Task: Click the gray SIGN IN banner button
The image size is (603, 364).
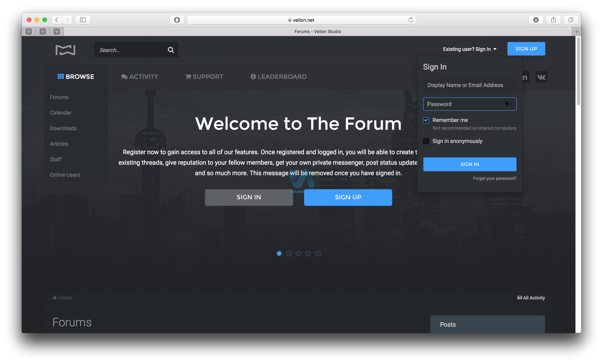Action: 249,197
